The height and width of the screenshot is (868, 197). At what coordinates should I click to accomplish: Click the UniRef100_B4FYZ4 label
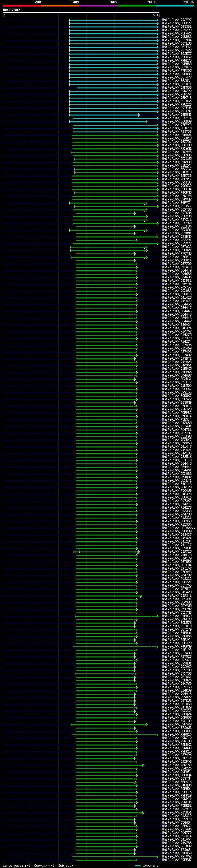point(176,203)
